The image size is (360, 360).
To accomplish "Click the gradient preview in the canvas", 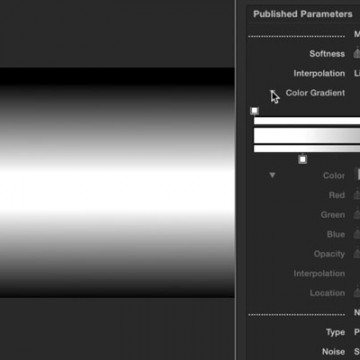I will (117, 183).
